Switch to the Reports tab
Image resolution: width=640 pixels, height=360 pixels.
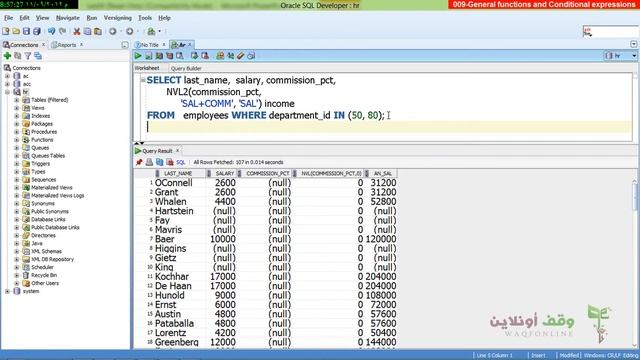click(x=66, y=45)
